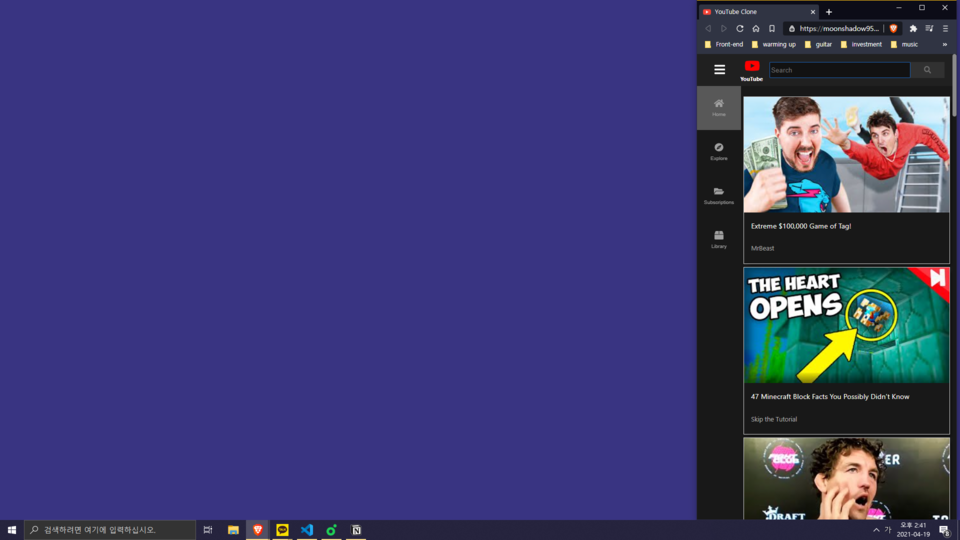Switch to Brave browser on the taskbar
Viewport: 960px width, 540px height.
(258, 530)
